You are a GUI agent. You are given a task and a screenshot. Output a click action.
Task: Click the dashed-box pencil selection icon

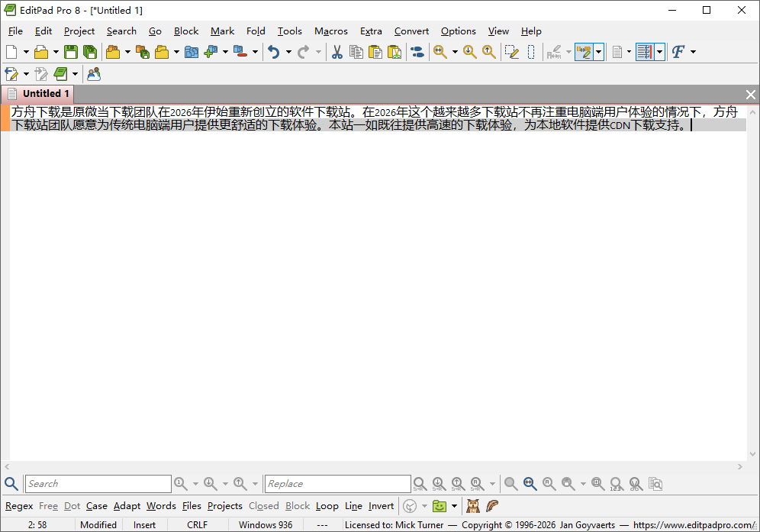click(512, 52)
